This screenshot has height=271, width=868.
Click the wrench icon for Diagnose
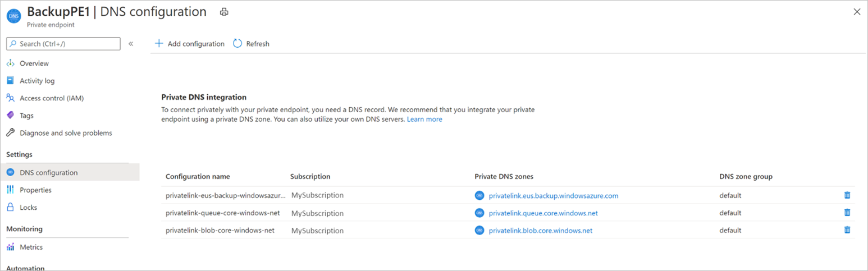click(x=10, y=133)
